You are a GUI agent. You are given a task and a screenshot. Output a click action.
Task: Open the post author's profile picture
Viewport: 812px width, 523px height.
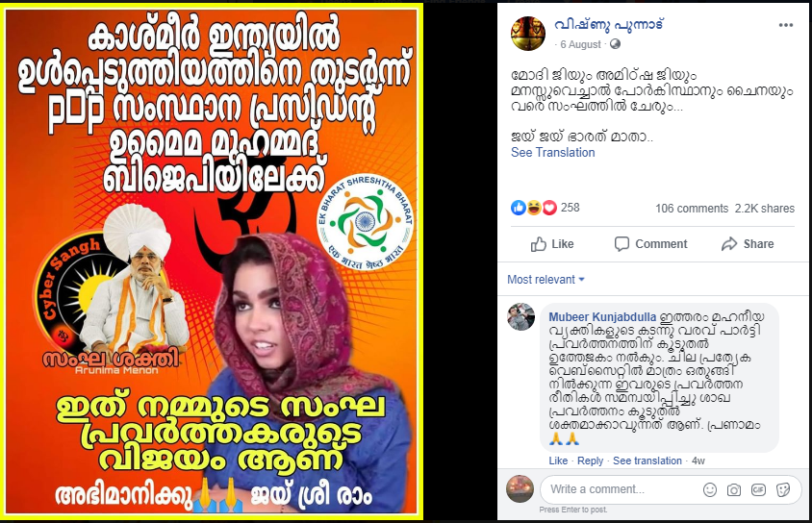tap(527, 33)
